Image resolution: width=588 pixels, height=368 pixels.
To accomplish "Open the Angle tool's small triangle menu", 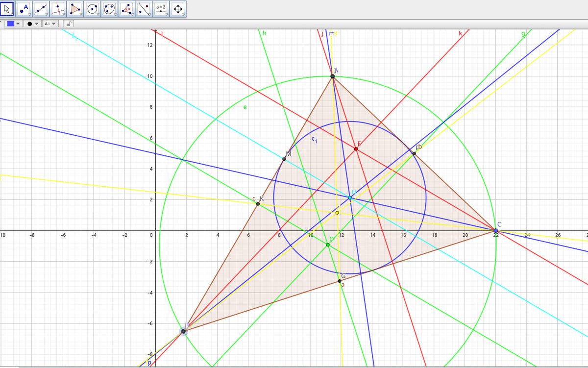I will click(x=132, y=15).
